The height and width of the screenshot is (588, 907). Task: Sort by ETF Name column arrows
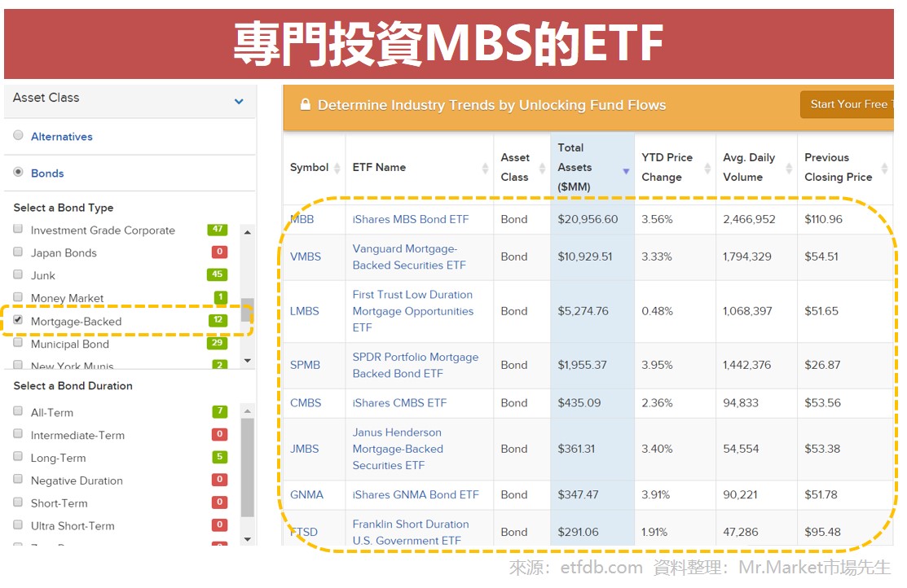(485, 168)
